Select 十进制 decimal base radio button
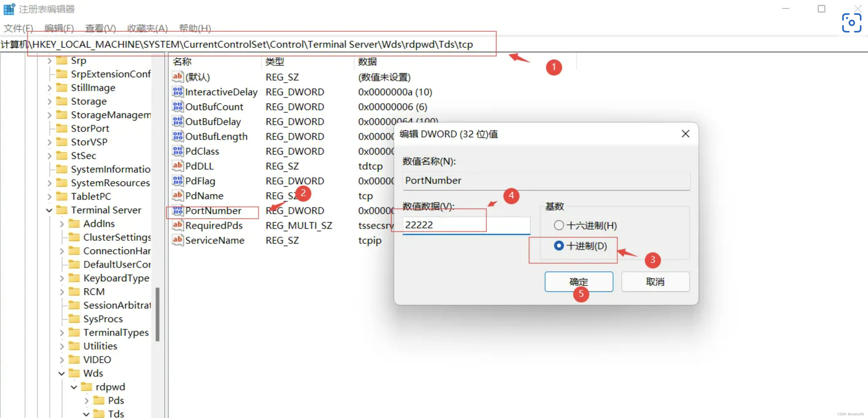The width and height of the screenshot is (868, 418). click(x=559, y=246)
